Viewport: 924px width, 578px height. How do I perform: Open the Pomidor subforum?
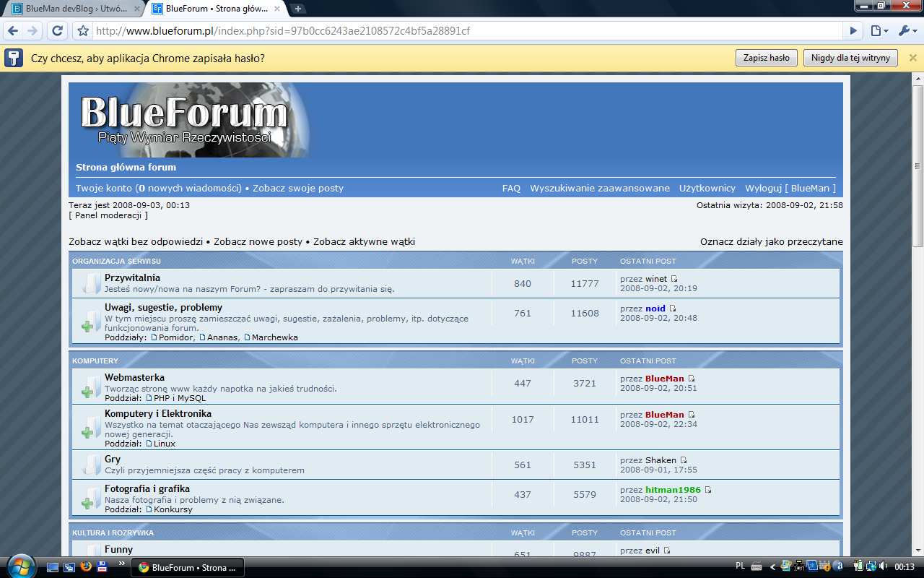pyautogui.click(x=176, y=337)
